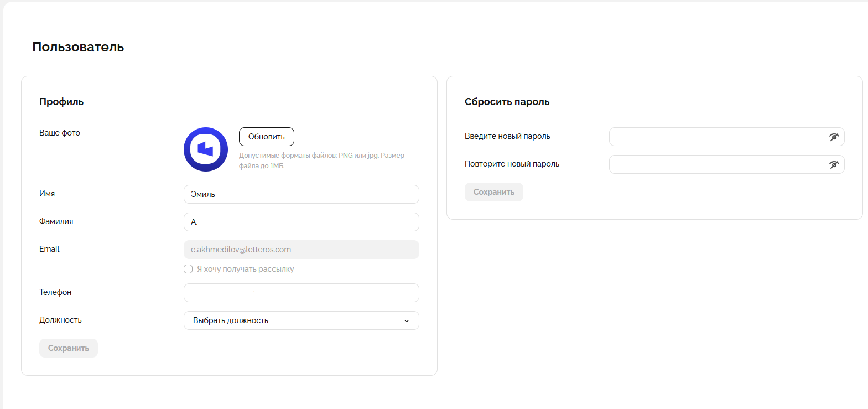Image resolution: width=868 pixels, height=409 pixels.
Task: Click the profile avatar photo
Action: click(205, 149)
